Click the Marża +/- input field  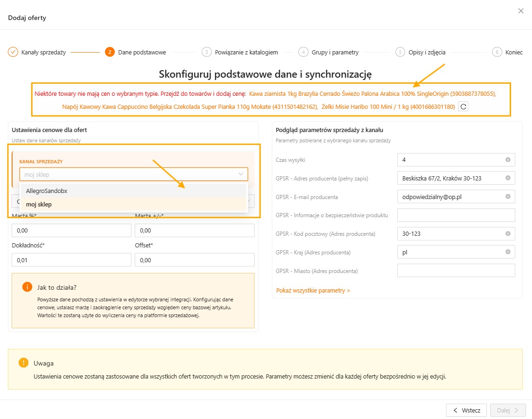194,231
